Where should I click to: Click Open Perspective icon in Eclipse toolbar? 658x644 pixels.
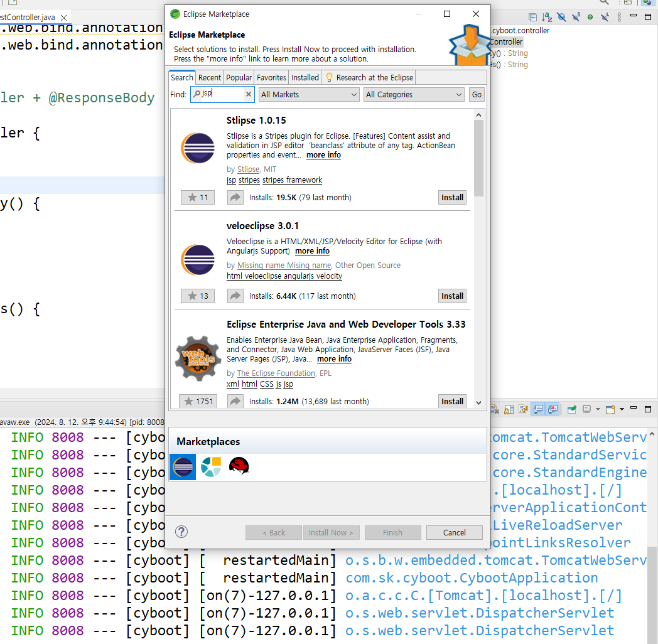pos(628,2)
